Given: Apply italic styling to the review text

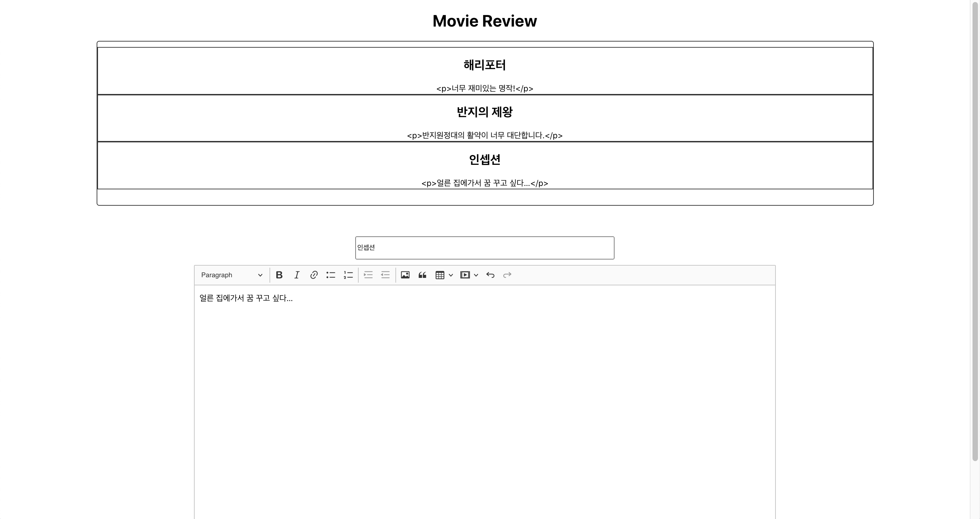Looking at the screenshot, I should click(x=296, y=274).
